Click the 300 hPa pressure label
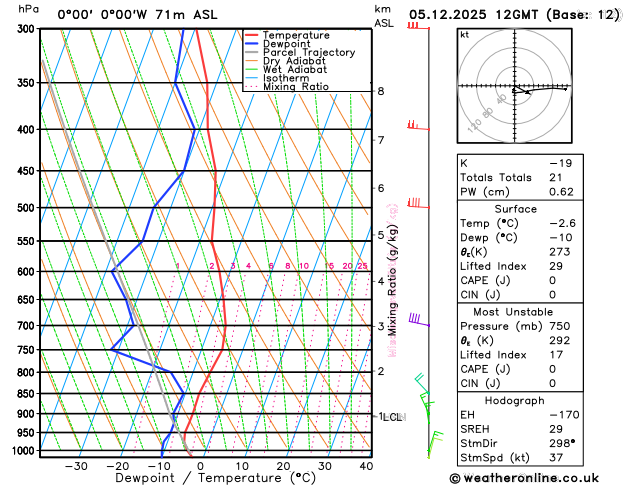 pos(28,29)
